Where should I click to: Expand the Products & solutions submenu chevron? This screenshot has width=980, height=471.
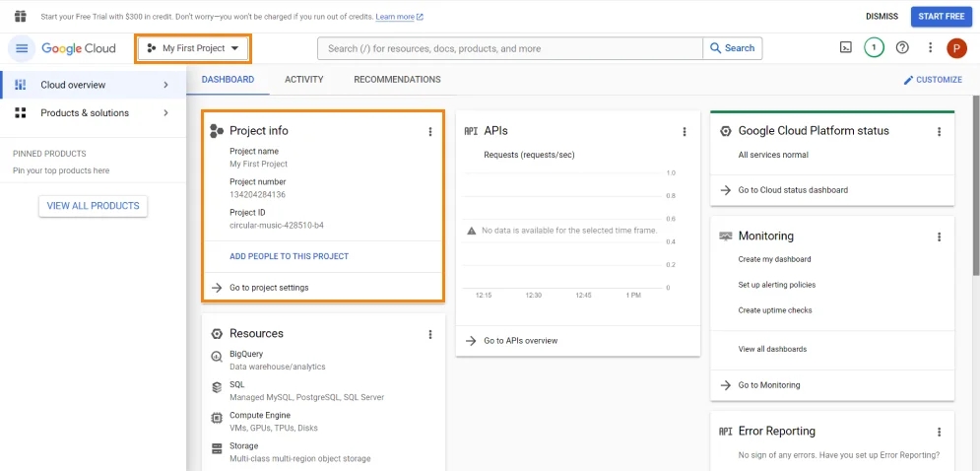pos(165,112)
